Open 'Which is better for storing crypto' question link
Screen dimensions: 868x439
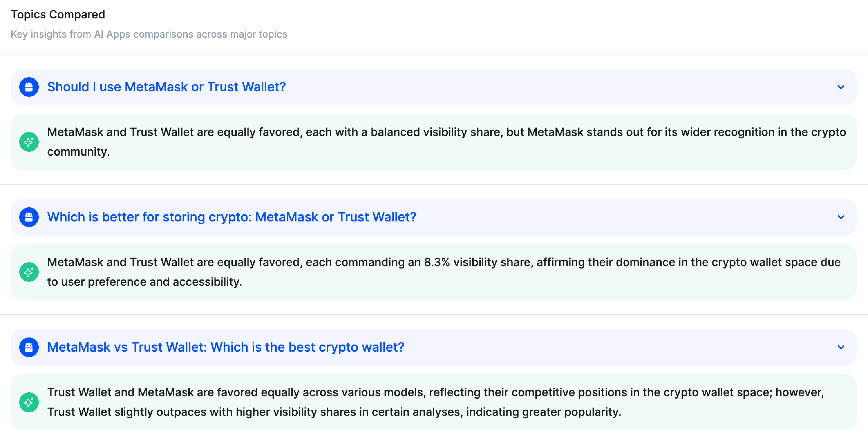231,217
